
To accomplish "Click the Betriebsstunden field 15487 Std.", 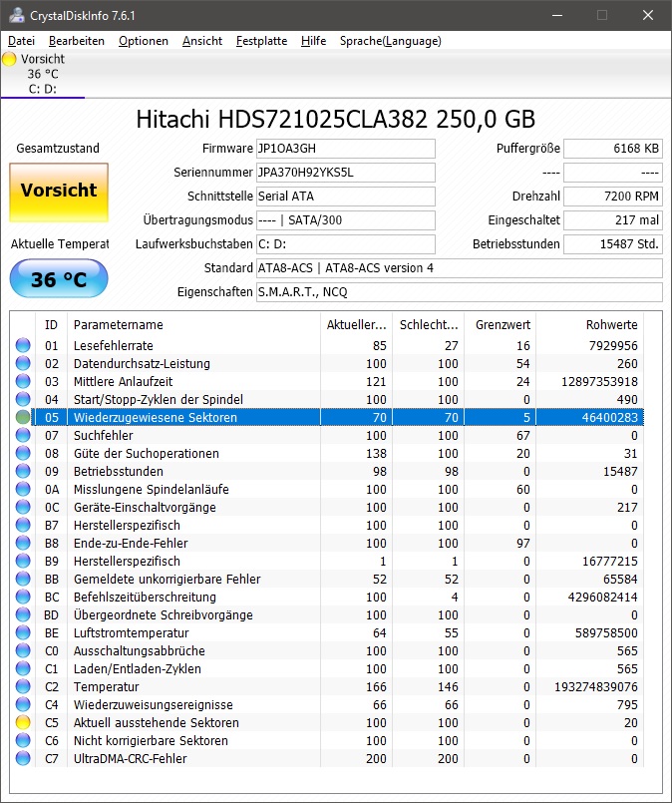I will coord(613,244).
